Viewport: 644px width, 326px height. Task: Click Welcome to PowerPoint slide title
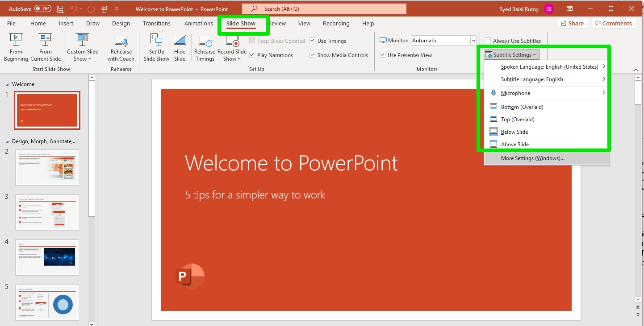tap(291, 163)
